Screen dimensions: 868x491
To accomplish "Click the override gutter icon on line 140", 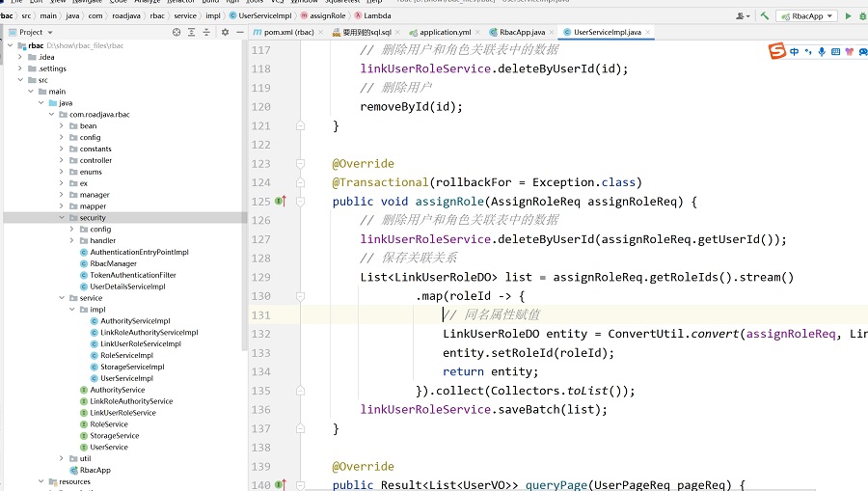I will [x=281, y=484].
